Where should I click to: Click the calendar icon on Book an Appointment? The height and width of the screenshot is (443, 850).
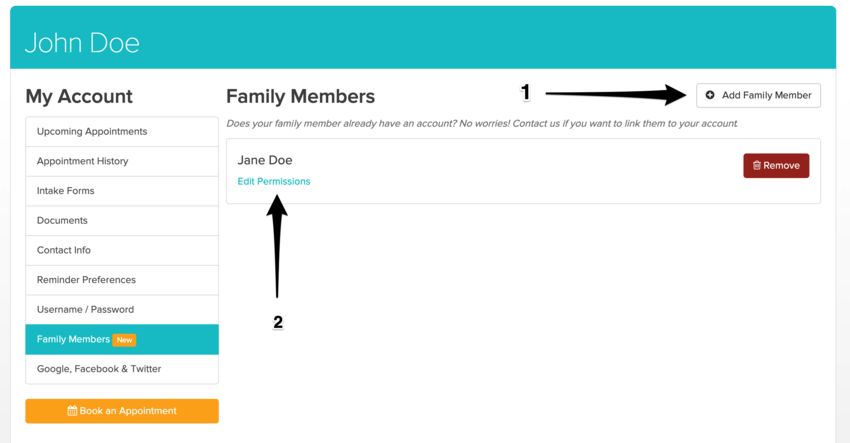[x=72, y=411]
